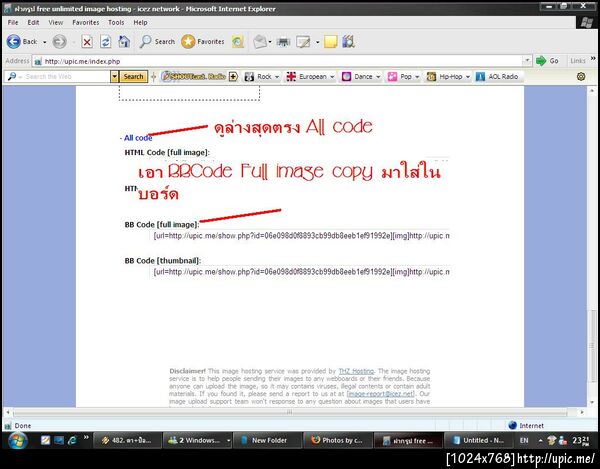600x469 pixels.
Task: Expand the European radio dropdown
Action: (332, 77)
